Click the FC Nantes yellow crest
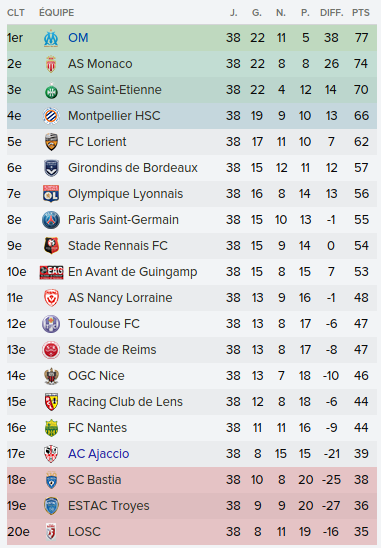Screen dimensions: 381x548 tap(51, 428)
